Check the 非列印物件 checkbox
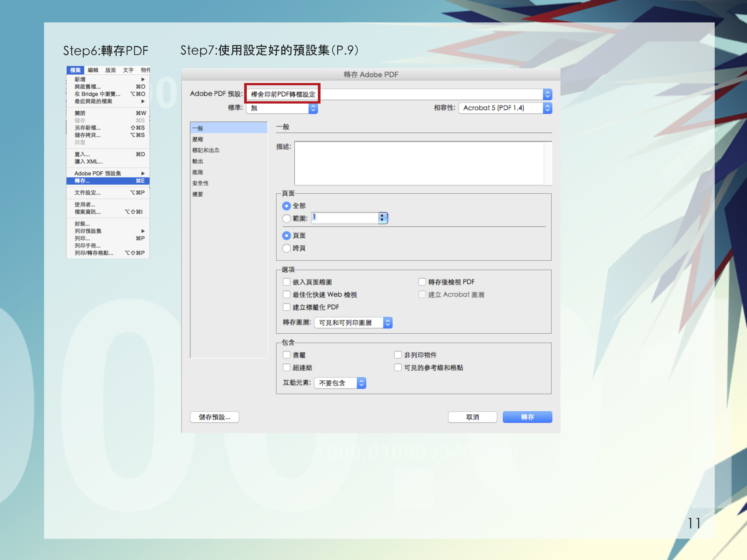The width and height of the screenshot is (747, 560). (398, 355)
